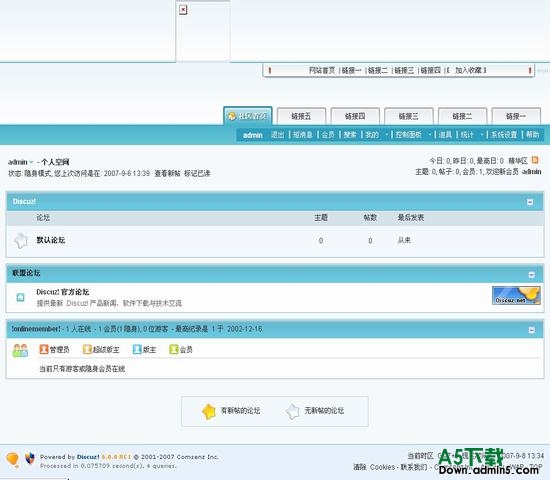
Task: Click the 会员 green user icon
Action: (174, 349)
